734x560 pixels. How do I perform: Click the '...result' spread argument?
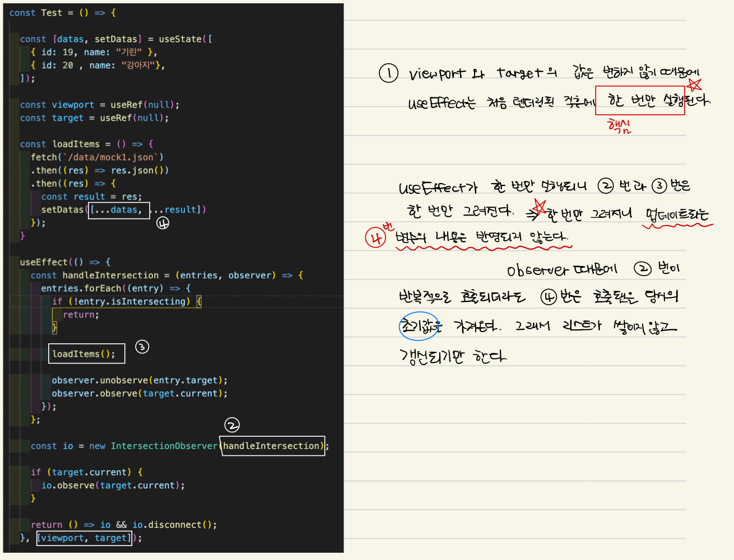(x=172, y=209)
